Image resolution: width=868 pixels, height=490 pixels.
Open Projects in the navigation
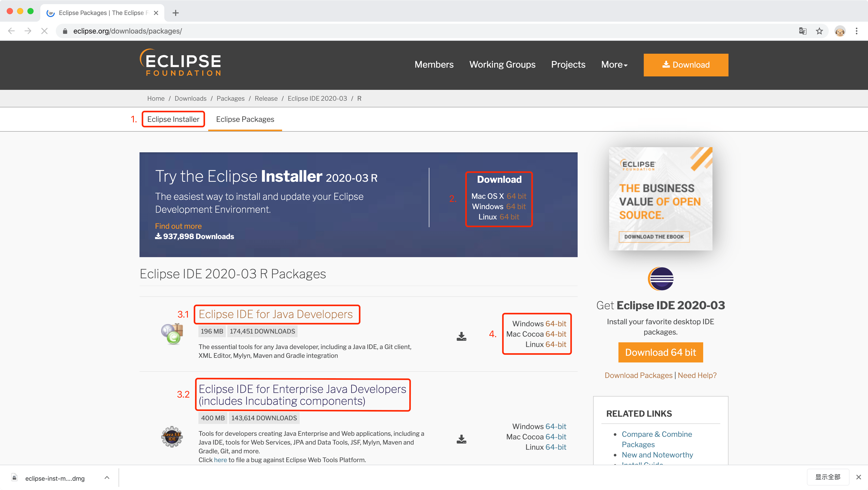pyautogui.click(x=568, y=65)
